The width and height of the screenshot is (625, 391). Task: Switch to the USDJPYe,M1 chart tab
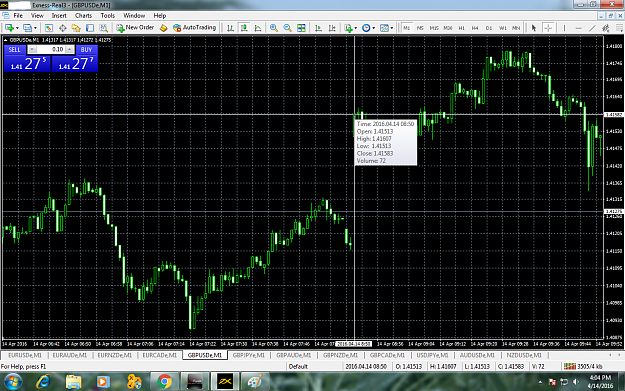[432, 355]
